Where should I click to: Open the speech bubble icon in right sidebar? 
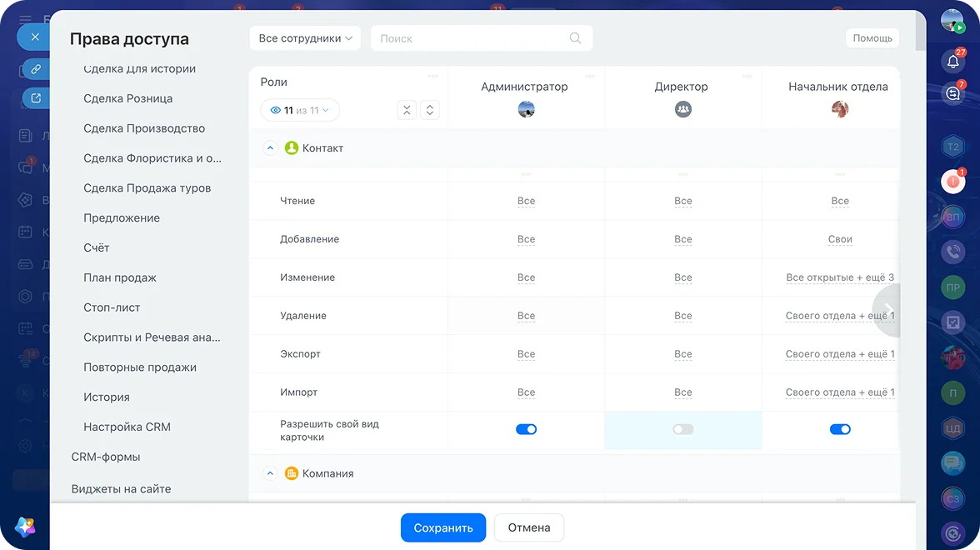point(953,463)
